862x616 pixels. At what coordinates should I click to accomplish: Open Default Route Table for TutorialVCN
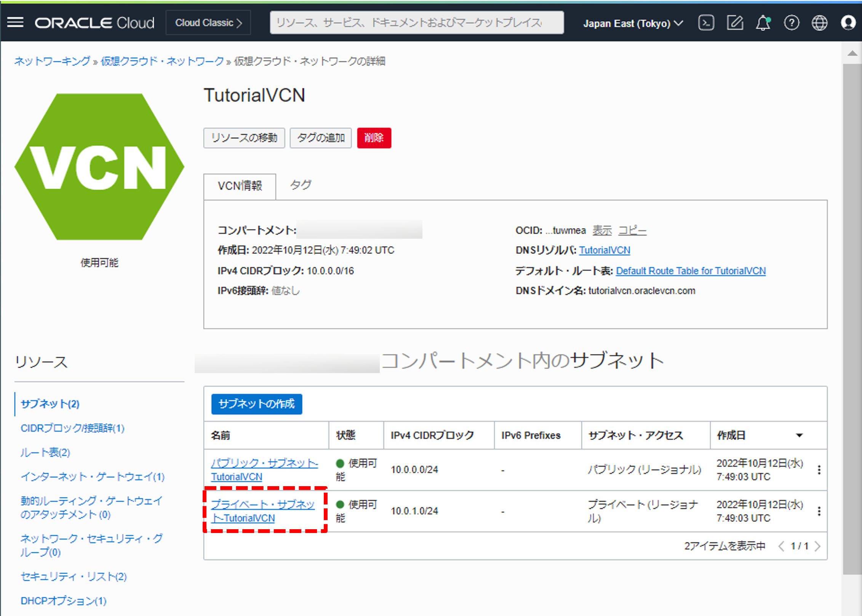coord(691,271)
